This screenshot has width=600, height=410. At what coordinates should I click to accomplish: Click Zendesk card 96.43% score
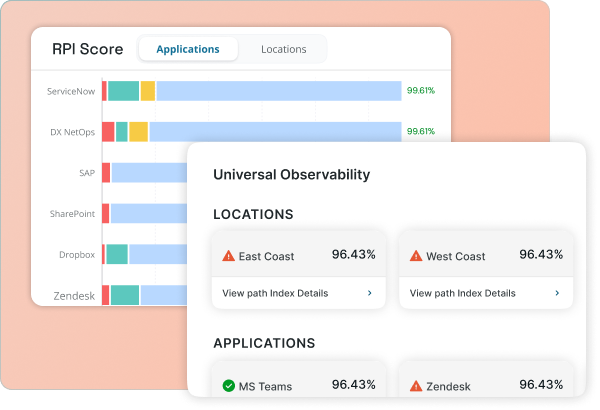541,384
